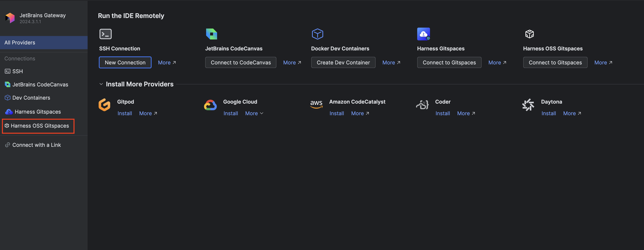Image resolution: width=644 pixels, height=250 pixels.
Task: Click the New Connection button
Action: (x=125, y=62)
